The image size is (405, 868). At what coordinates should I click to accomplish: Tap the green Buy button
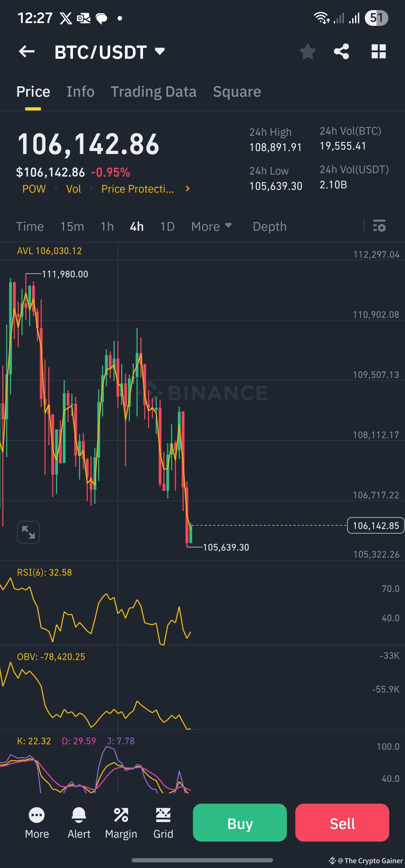(x=240, y=822)
